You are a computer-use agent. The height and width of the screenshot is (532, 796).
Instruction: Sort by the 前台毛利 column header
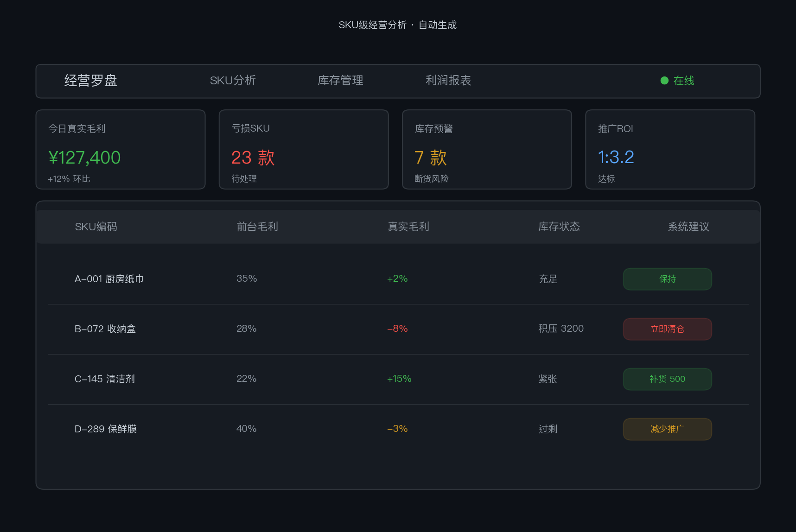click(x=257, y=227)
